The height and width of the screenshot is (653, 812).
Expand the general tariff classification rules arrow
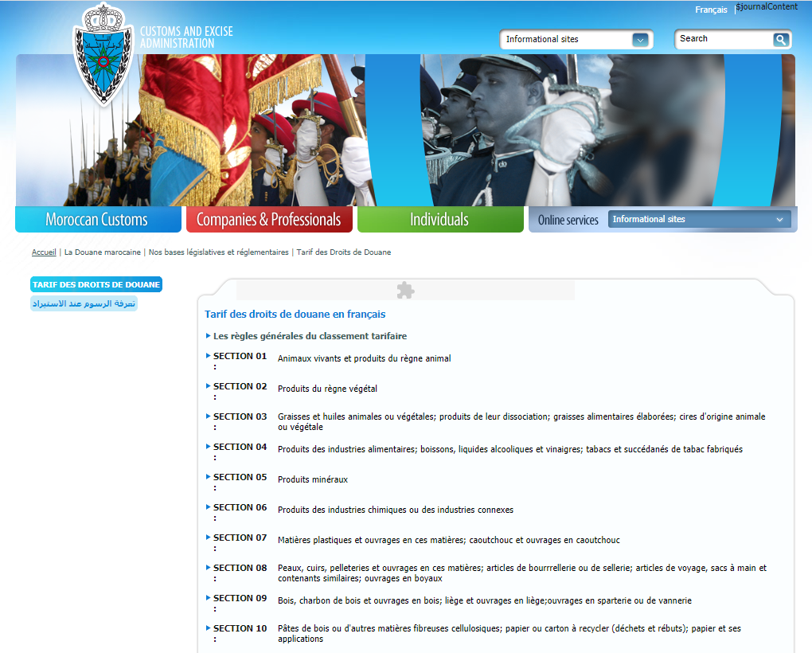pyautogui.click(x=209, y=336)
